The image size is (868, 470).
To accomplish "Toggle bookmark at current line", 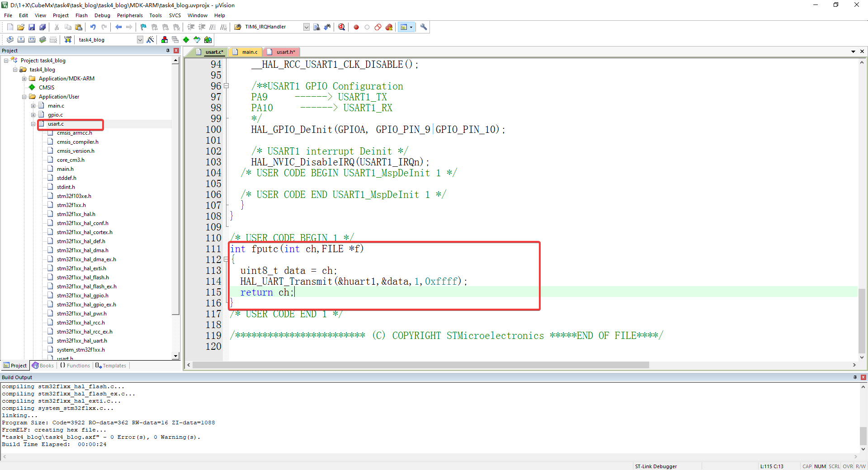I will point(143,27).
